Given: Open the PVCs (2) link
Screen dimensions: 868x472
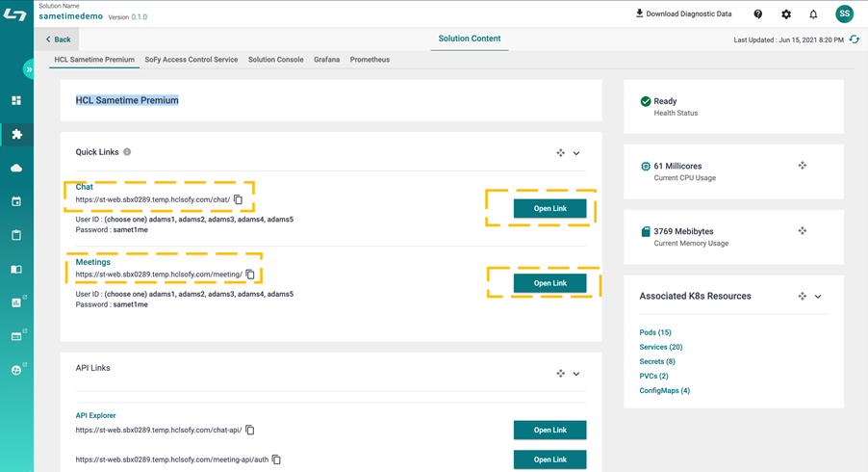Looking at the screenshot, I should [x=653, y=376].
